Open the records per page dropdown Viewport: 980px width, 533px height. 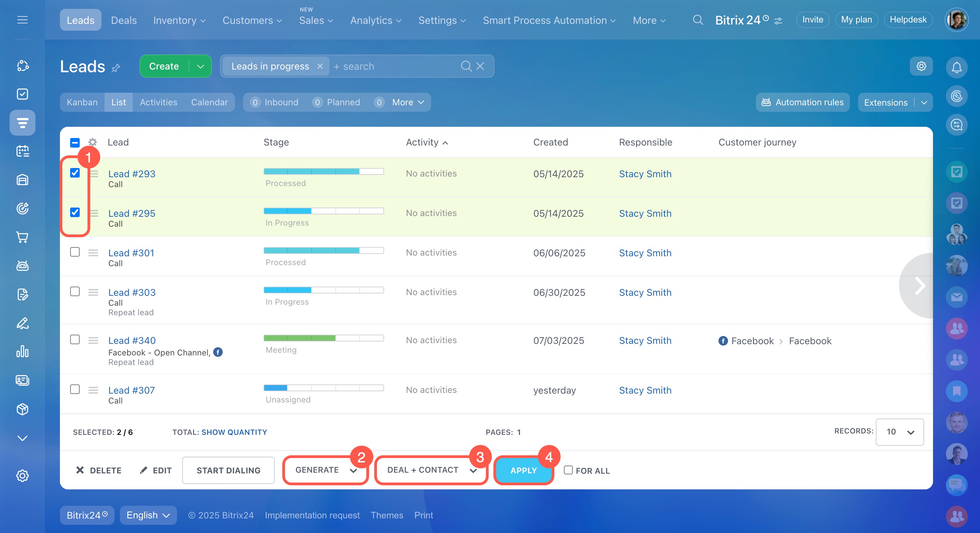[899, 432]
